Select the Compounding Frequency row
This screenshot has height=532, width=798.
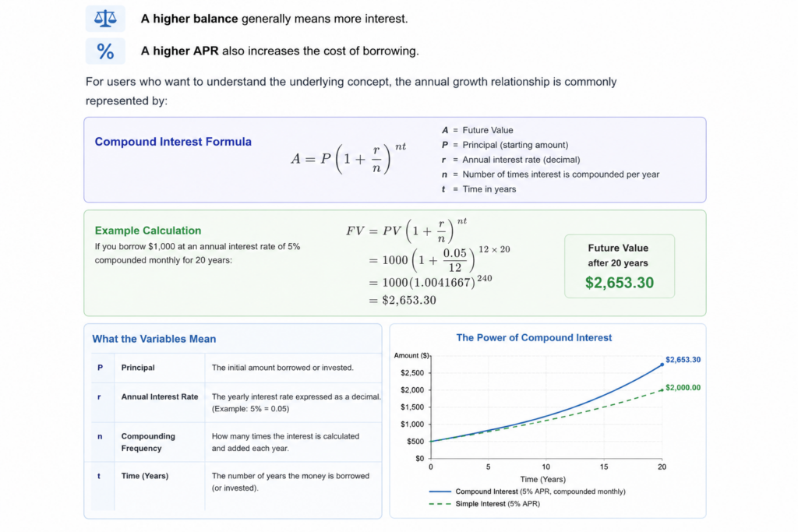point(237,442)
